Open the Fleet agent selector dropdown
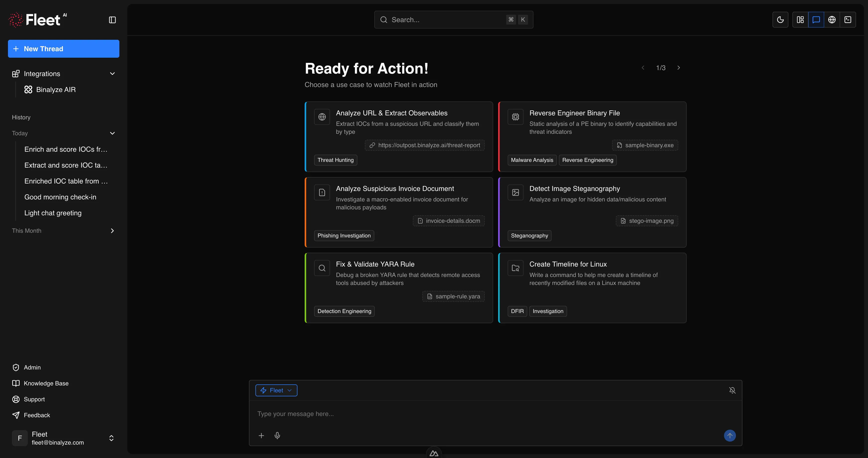Image resolution: width=868 pixels, height=458 pixels. click(276, 390)
